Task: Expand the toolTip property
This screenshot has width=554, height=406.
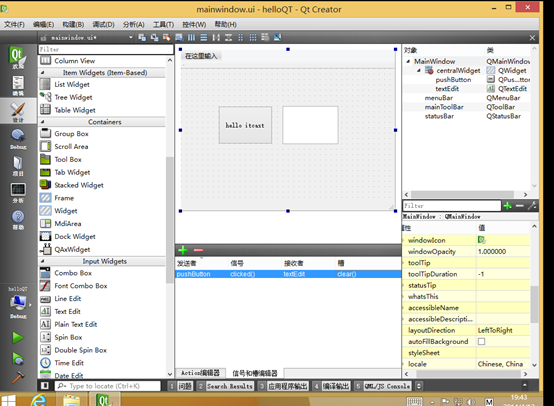Action: coord(403,263)
